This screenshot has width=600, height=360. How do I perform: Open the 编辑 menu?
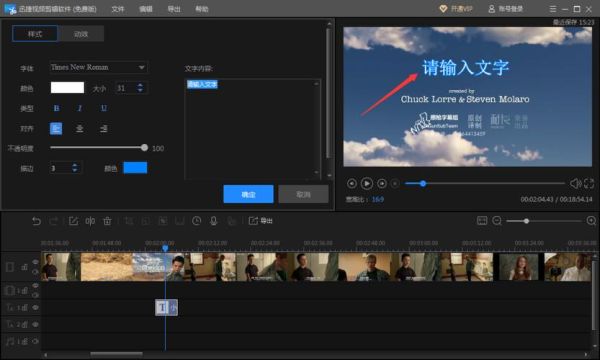coord(146,9)
